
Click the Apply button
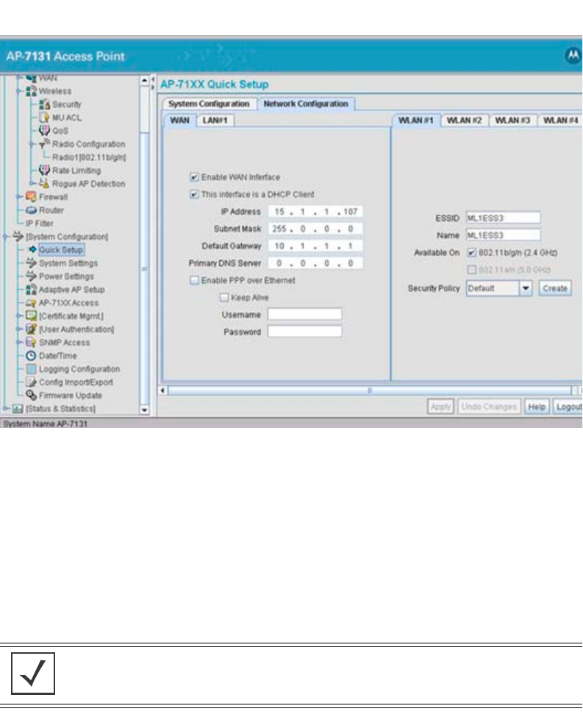click(x=440, y=407)
